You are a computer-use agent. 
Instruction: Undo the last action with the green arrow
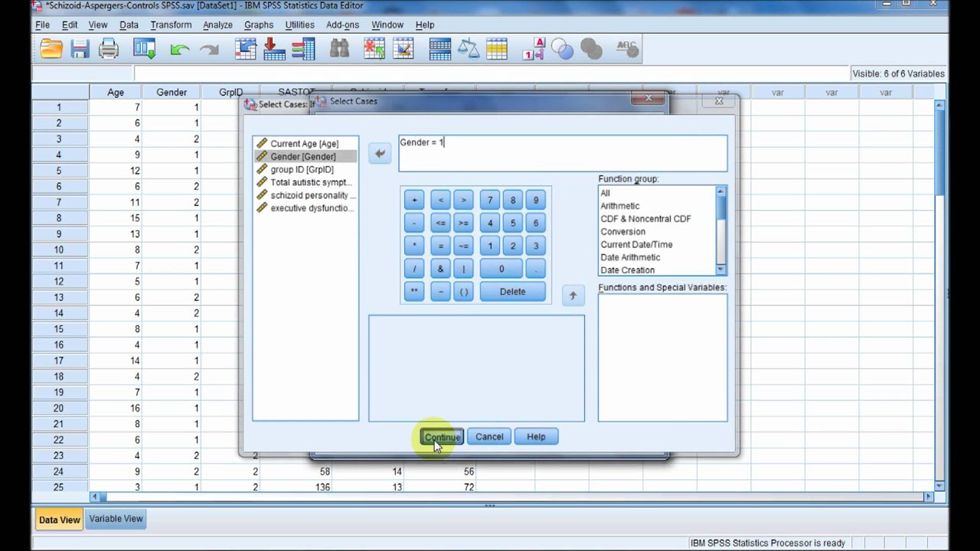pos(180,50)
